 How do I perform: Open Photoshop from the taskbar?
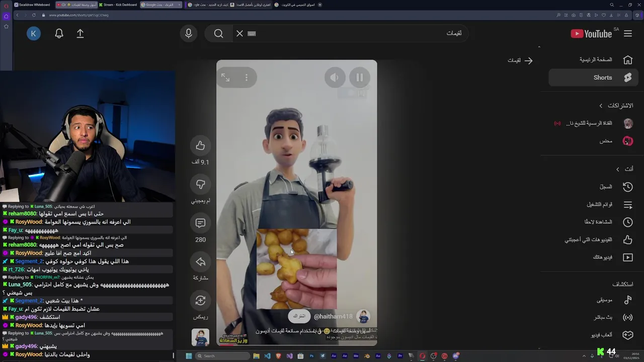311,356
